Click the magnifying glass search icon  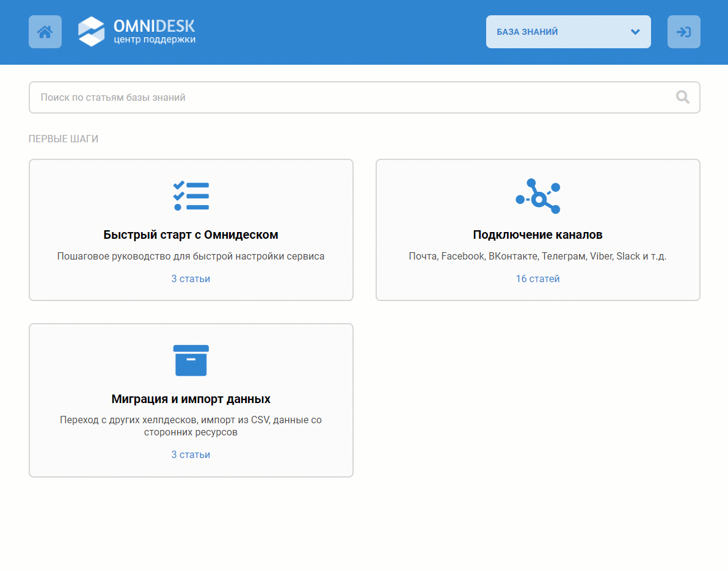coord(682,97)
